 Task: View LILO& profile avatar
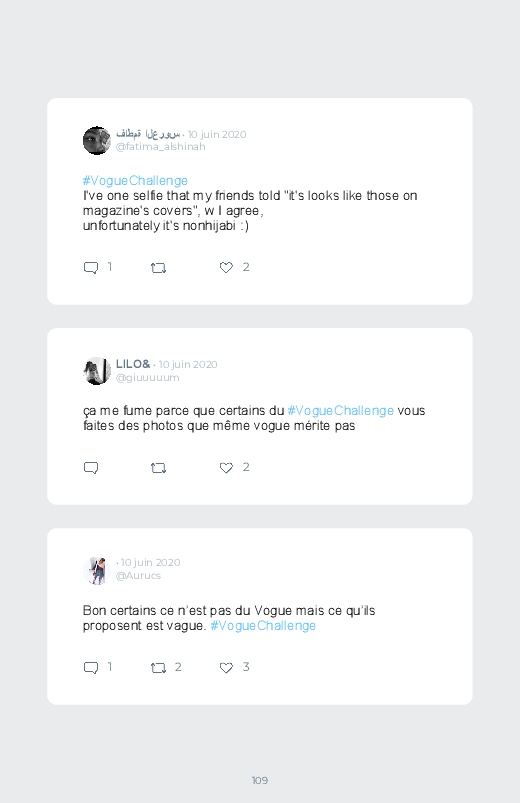coord(97,371)
